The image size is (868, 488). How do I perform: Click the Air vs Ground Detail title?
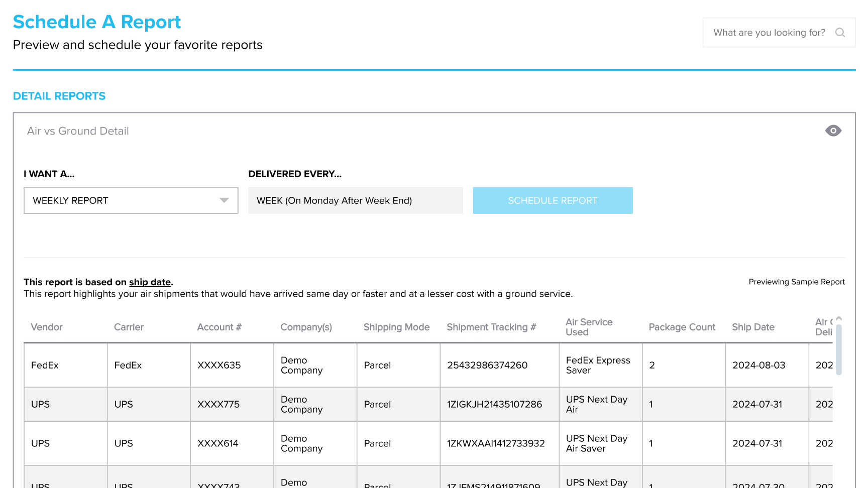pyautogui.click(x=78, y=131)
